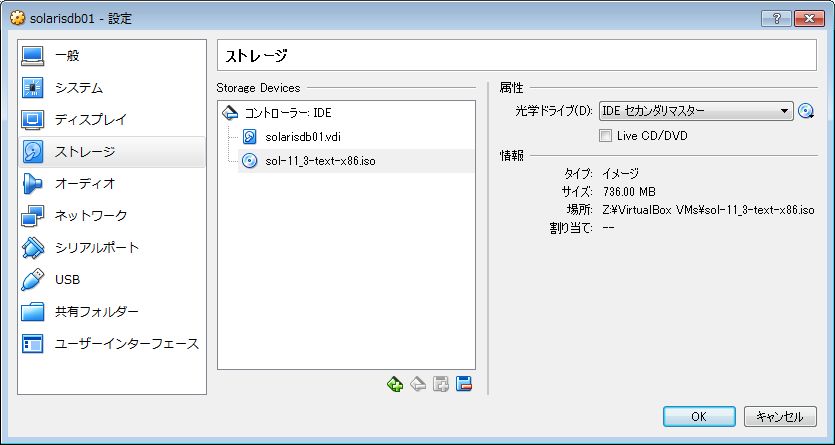This screenshot has height=445, width=835.
Task: Click the キャンセル button
Action: (x=780, y=417)
